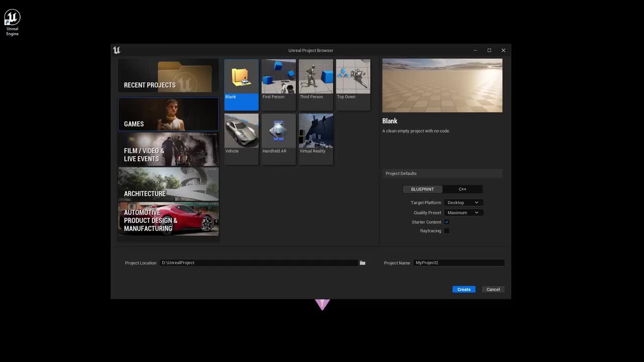
Task: Minimize the Unreal Project Browser window
Action: [x=475, y=50]
